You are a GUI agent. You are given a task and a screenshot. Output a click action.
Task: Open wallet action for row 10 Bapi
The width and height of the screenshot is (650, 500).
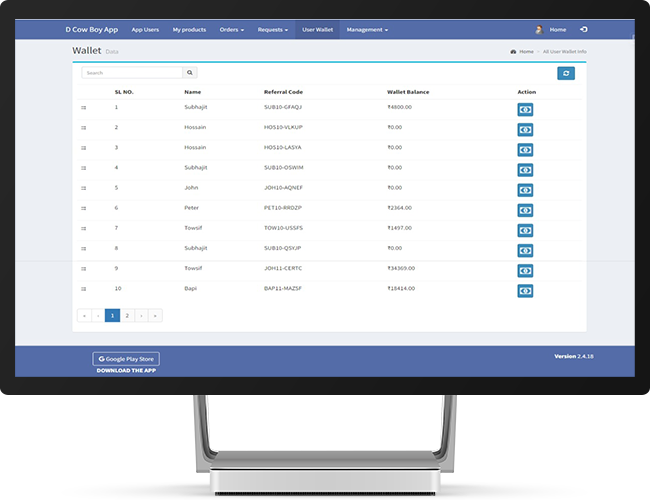click(x=525, y=291)
